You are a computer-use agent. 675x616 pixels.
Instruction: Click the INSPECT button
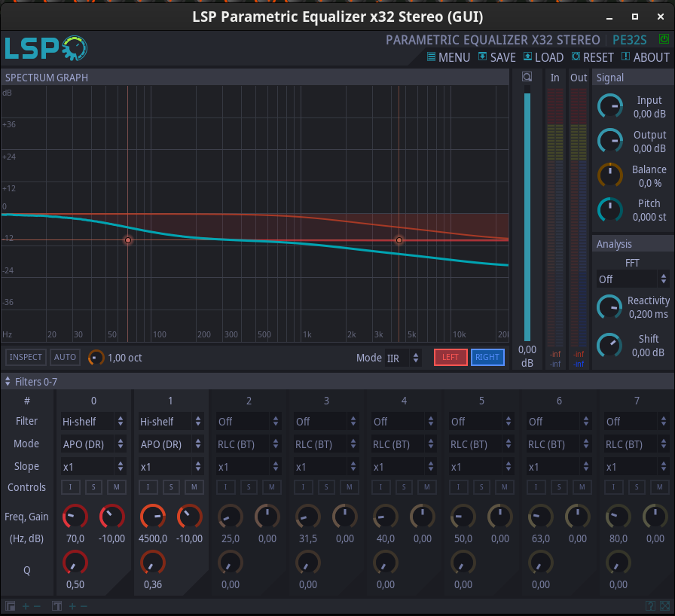[x=25, y=357]
